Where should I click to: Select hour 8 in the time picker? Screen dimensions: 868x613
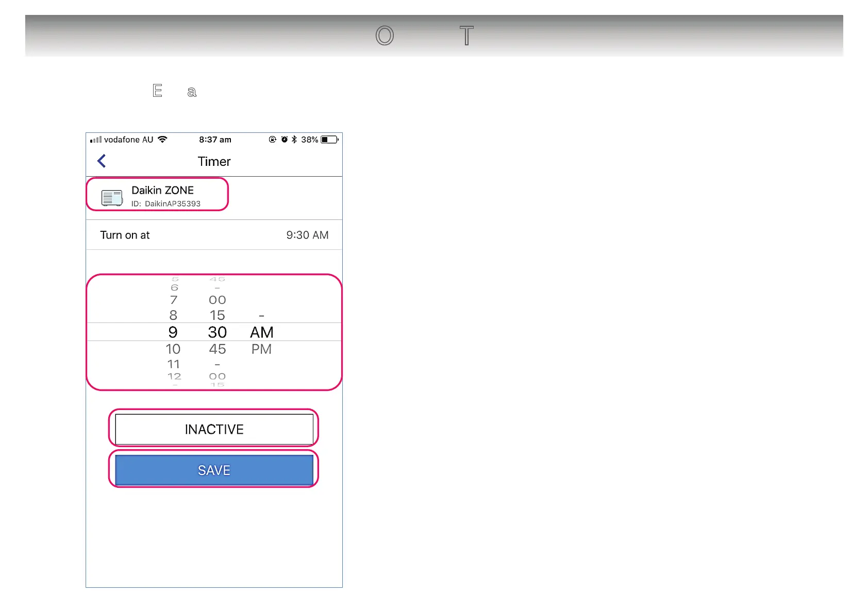(x=173, y=315)
